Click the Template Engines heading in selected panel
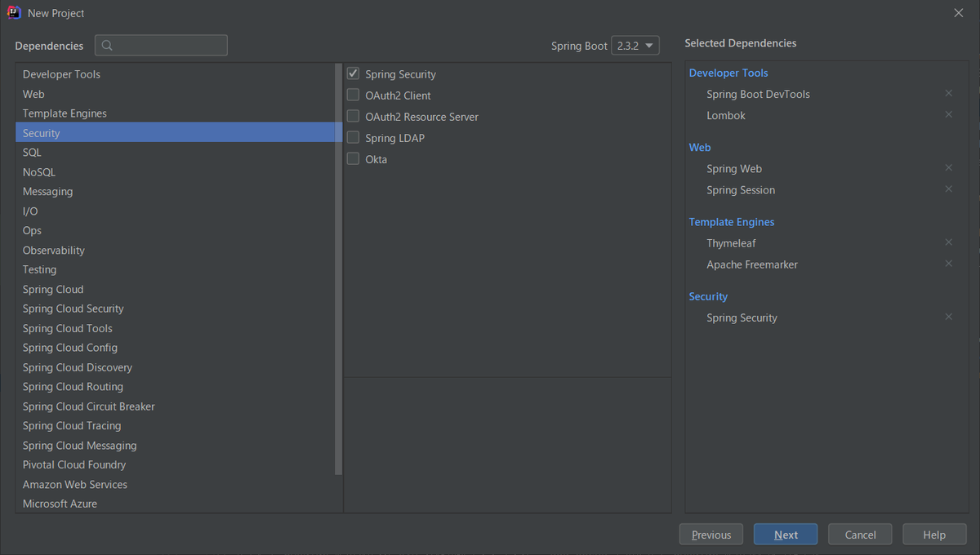 732,221
